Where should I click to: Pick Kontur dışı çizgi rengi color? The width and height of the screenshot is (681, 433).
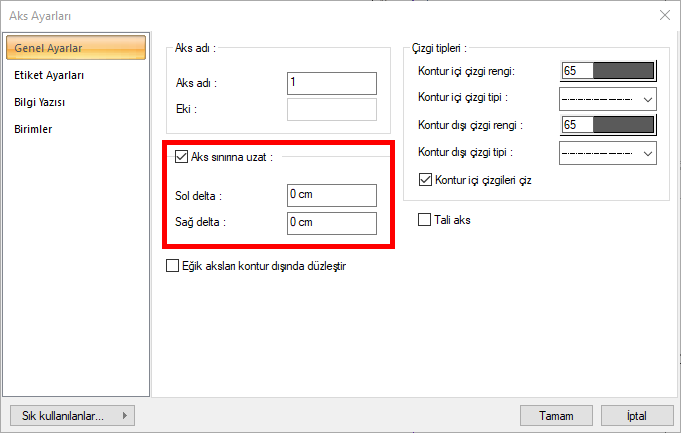click(608, 125)
